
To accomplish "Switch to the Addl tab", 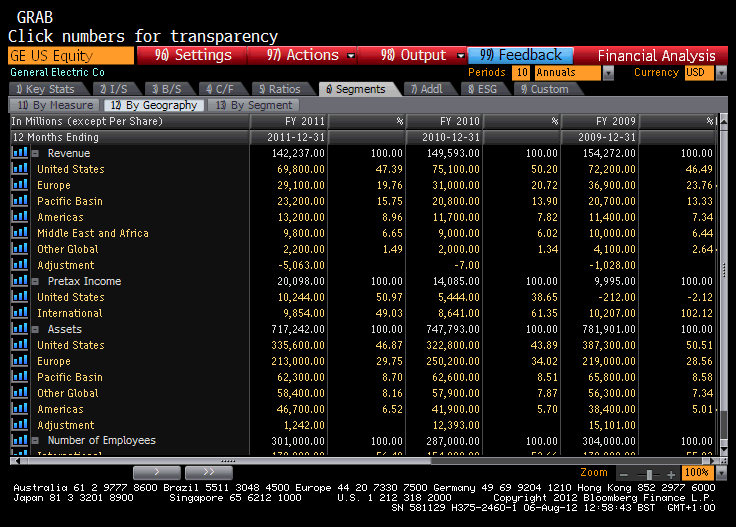I will (429, 89).
